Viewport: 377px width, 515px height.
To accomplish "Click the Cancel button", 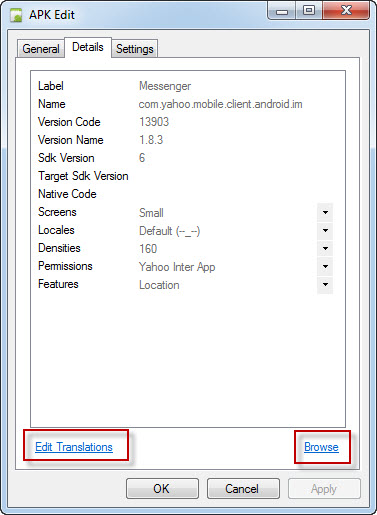I will (243, 489).
